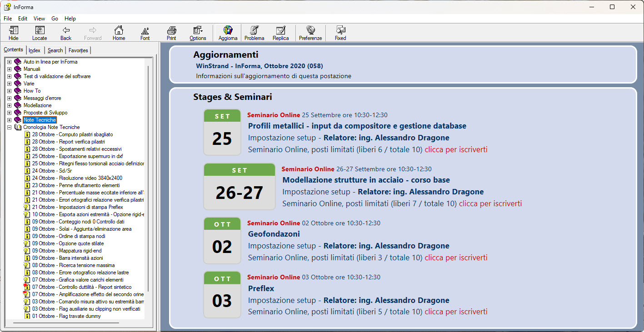Select 25 Ottobre - Esportazione supermuro in dxf

pos(77,156)
